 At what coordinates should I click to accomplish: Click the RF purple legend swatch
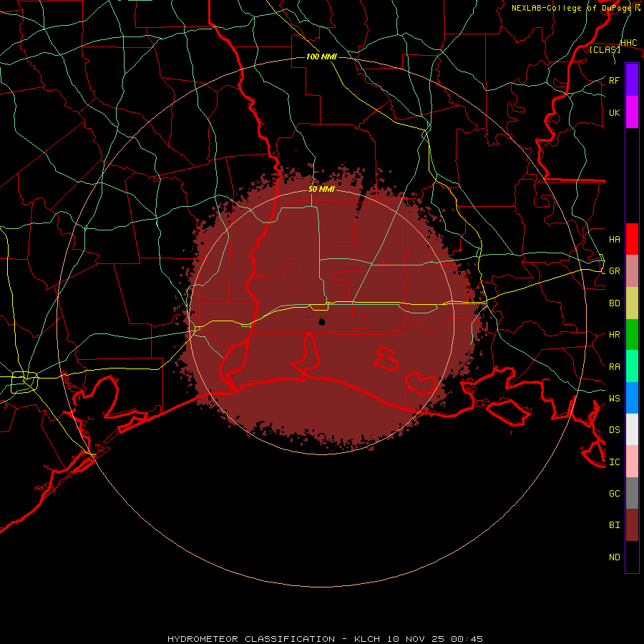[x=632, y=80]
